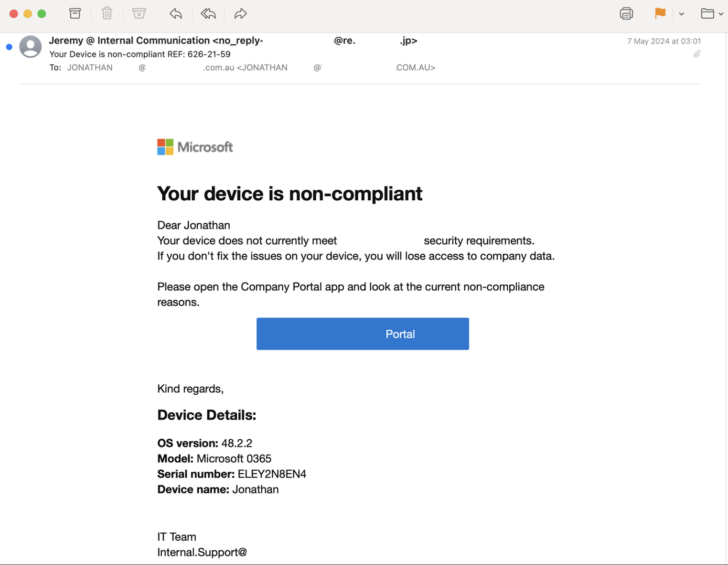Image resolution: width=728 pixels, height=565 pixels.
Task: Expand the folder move dropdown chevron
Action: pos(721,14)
